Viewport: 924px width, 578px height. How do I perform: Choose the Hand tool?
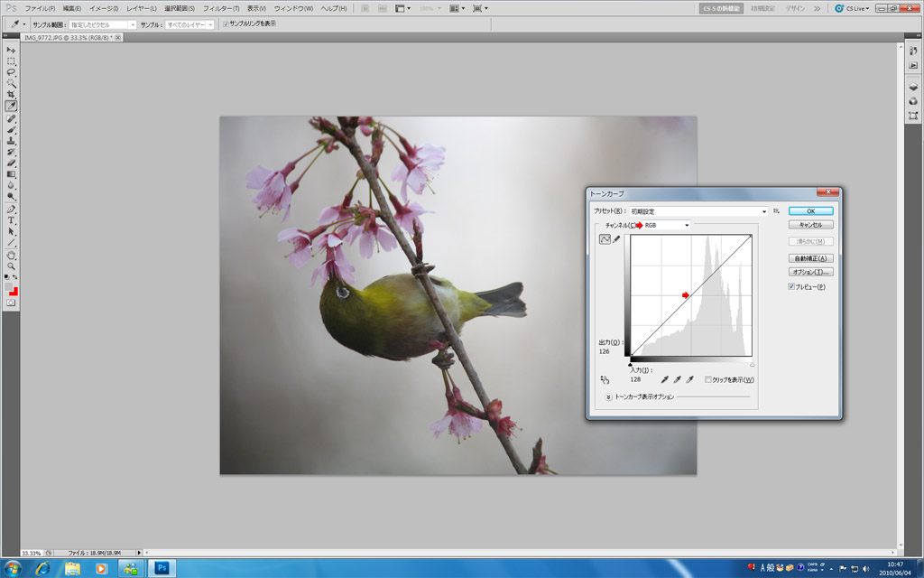coord(12,256)
